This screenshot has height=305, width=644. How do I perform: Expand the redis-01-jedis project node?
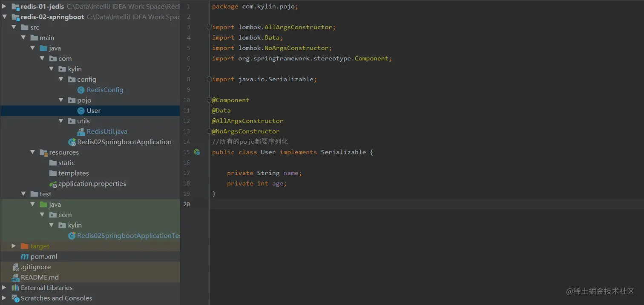pos(4,6)
